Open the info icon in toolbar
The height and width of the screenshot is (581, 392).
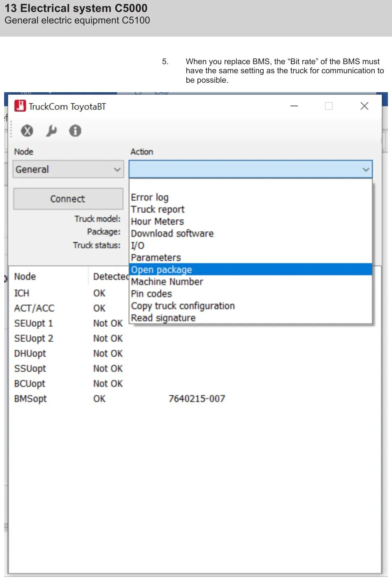(75, 131)
